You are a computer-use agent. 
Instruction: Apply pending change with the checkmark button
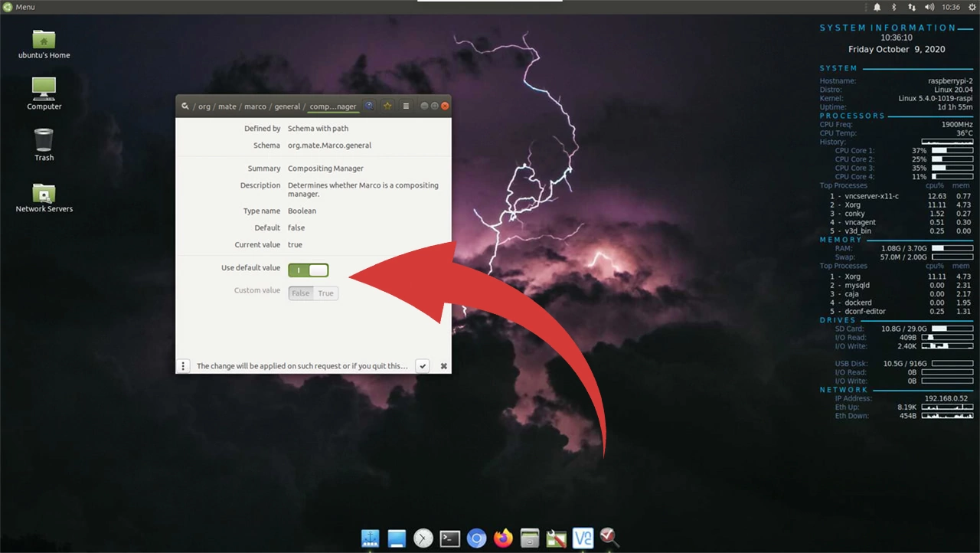[422, 366]
